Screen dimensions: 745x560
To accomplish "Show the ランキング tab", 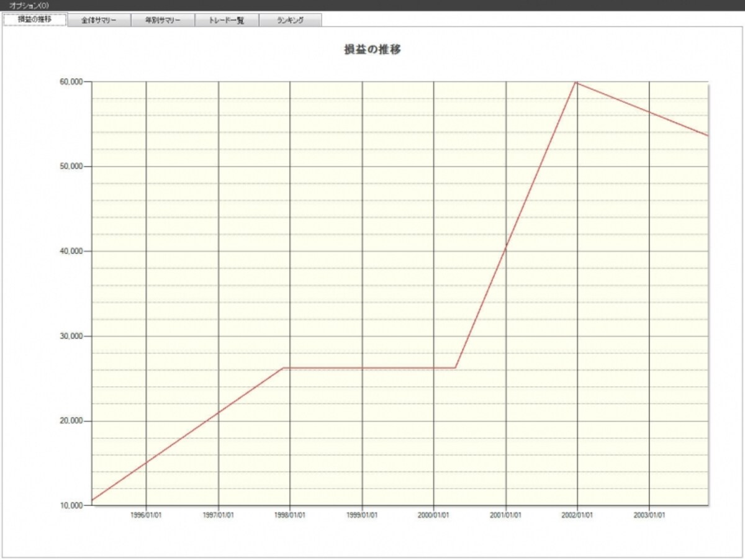I will 290,20.
